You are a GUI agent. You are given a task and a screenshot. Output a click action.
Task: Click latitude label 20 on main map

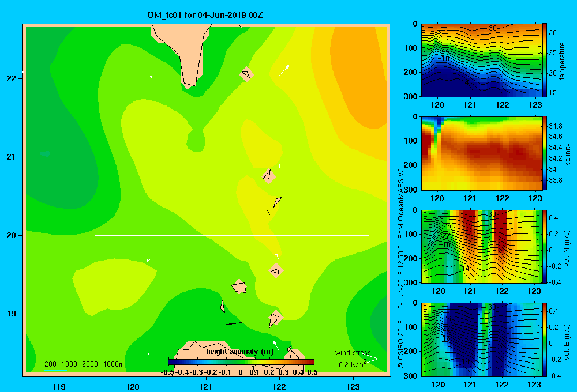(x=11, y=235)
